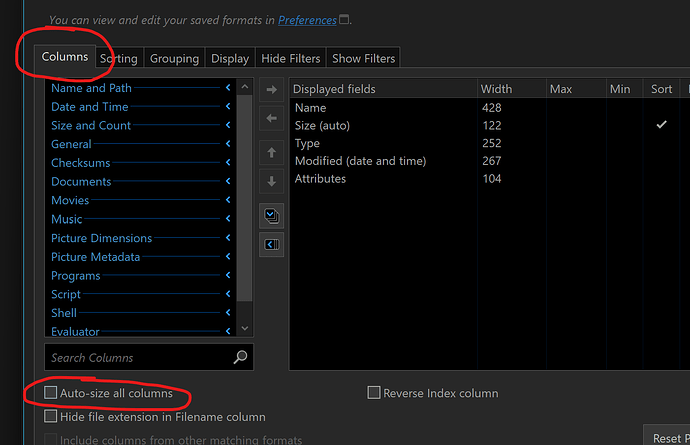The image size is (690, 445).
Task: Expand the Size and Count category
Action: click(140, 125)
